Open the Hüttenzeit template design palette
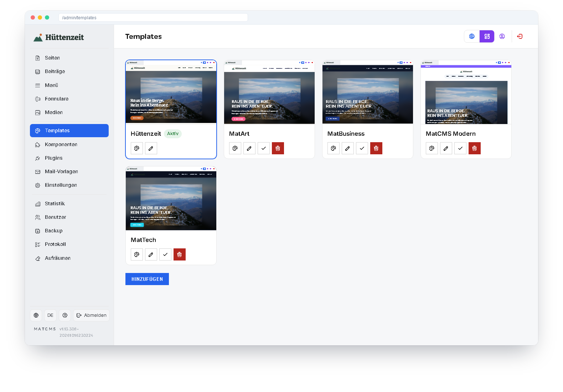Image resolution: width=563 pixels, height=392 pixels. (x=137, y=148)
